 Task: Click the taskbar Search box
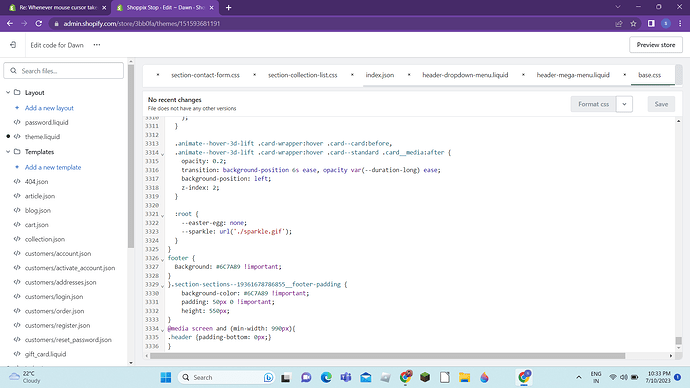pos(226,377)
